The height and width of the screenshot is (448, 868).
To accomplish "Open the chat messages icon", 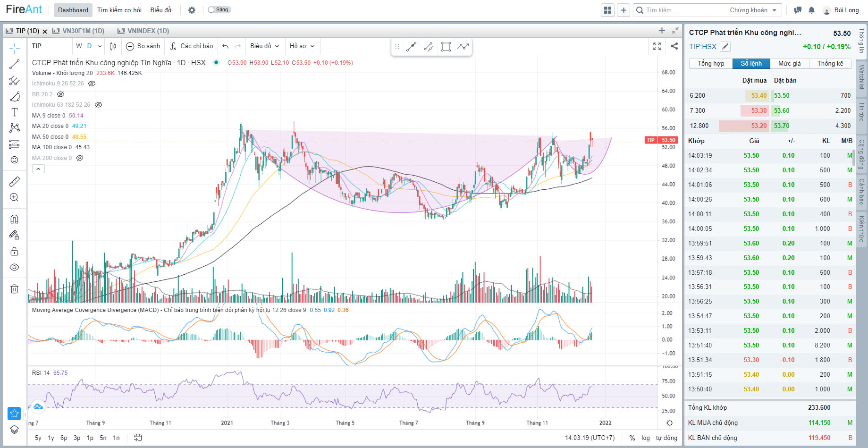I will pos(798,10).
